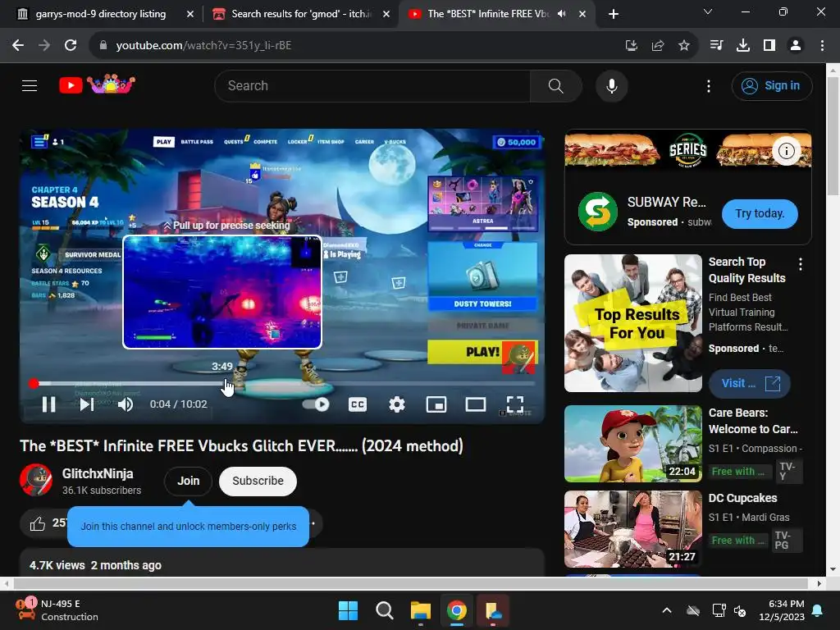This screenshot has height=630, width=840.
Task: Open File Explorer from taskbar
Action: click(421, 610)
